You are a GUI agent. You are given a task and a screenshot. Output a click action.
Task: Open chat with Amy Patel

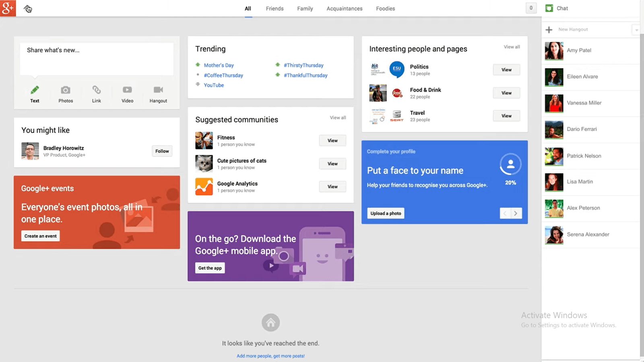(590, 51)
